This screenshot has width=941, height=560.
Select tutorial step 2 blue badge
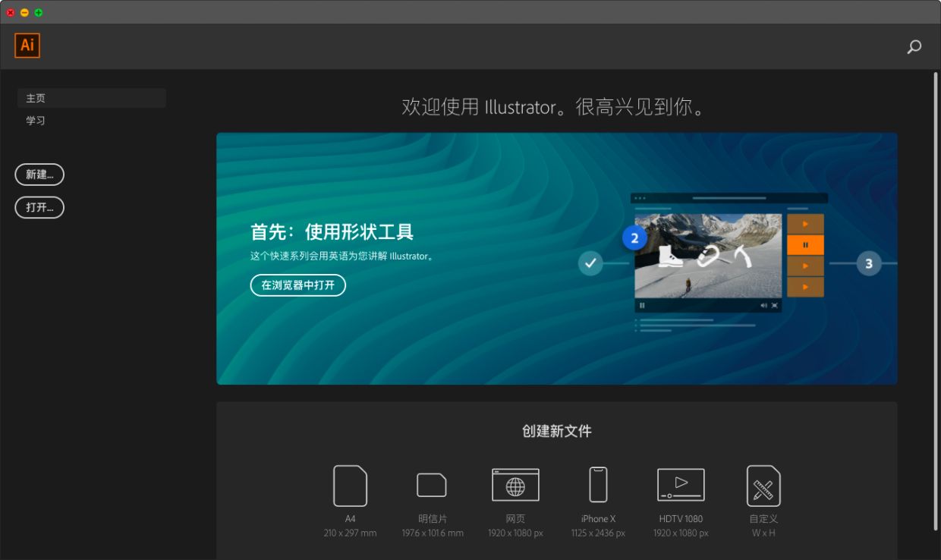point(634,238)
